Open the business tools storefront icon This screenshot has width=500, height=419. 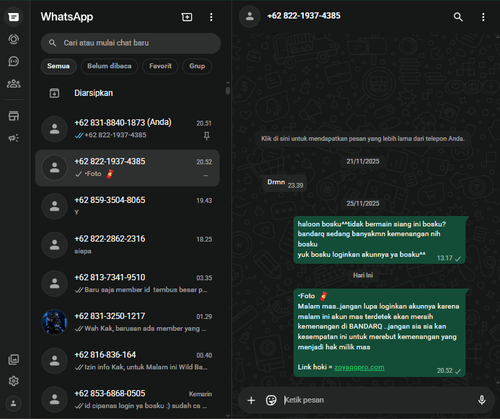click(x=14, y=116)
